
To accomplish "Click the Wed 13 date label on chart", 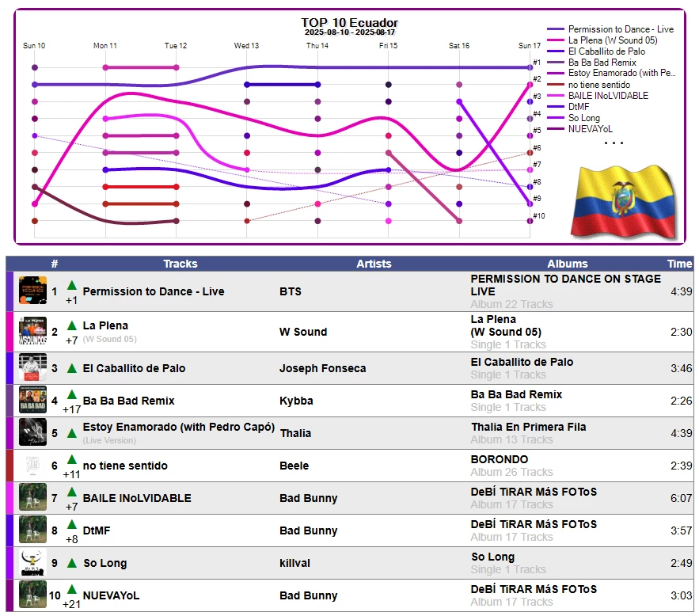I will point(246,45).
